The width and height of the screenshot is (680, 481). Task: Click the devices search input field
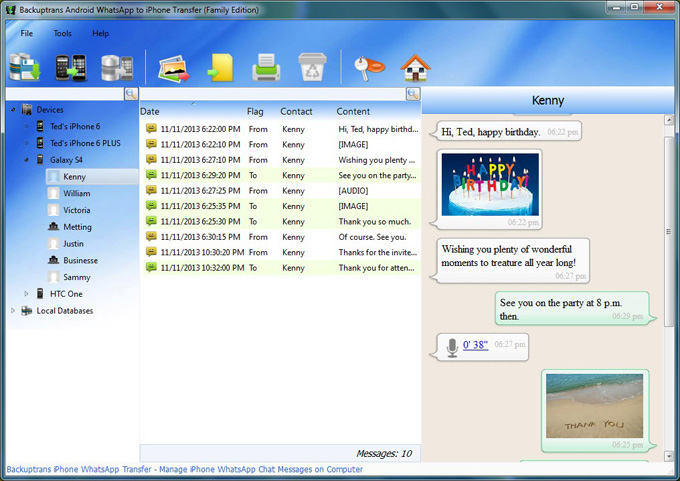[65, 94]
